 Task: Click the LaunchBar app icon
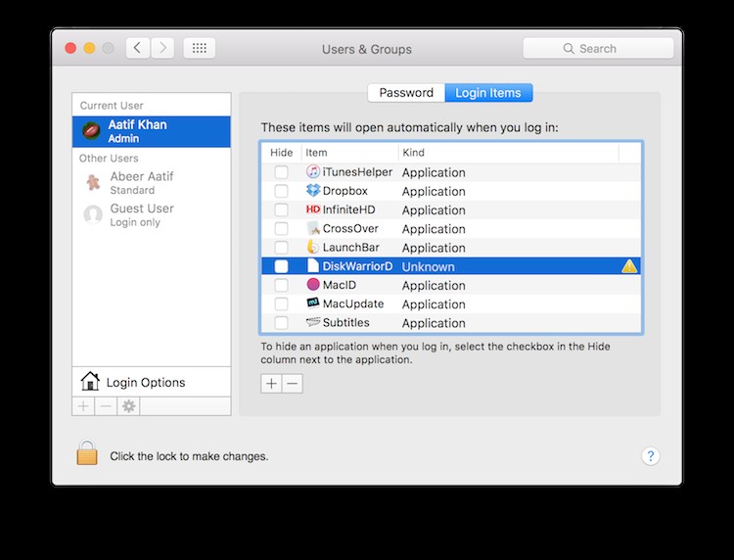313,247
